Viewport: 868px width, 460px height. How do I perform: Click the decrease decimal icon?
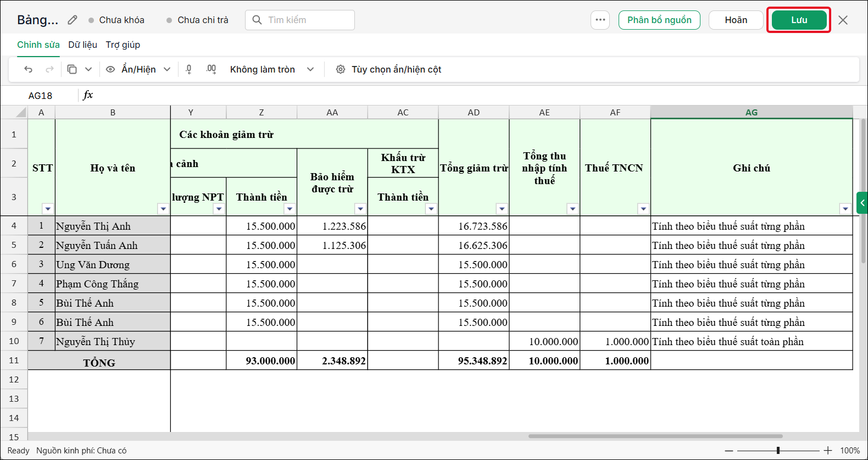click(189, 69)
